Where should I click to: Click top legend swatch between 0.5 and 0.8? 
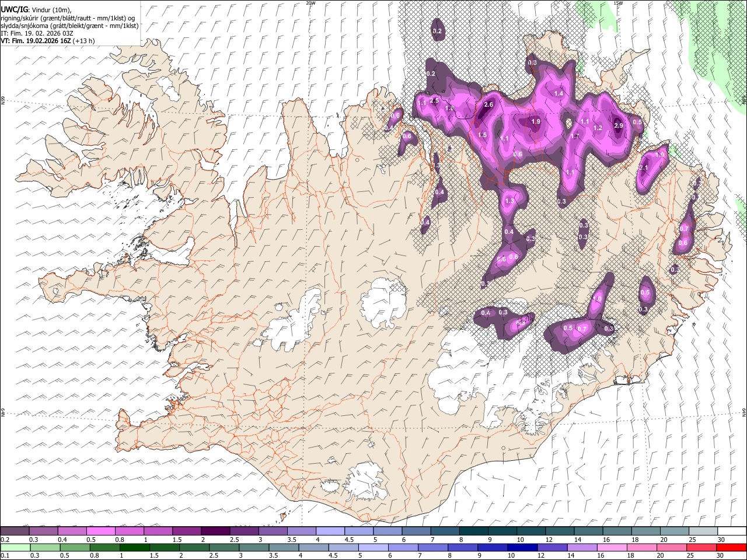coord(100,531)
